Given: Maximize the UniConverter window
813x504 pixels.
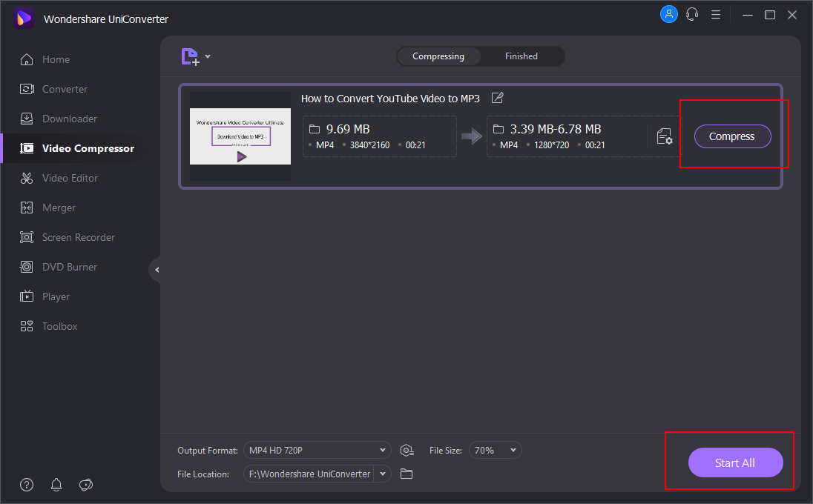Looking at the screenshot, I should pyautogui.click(x=770, y=15).
